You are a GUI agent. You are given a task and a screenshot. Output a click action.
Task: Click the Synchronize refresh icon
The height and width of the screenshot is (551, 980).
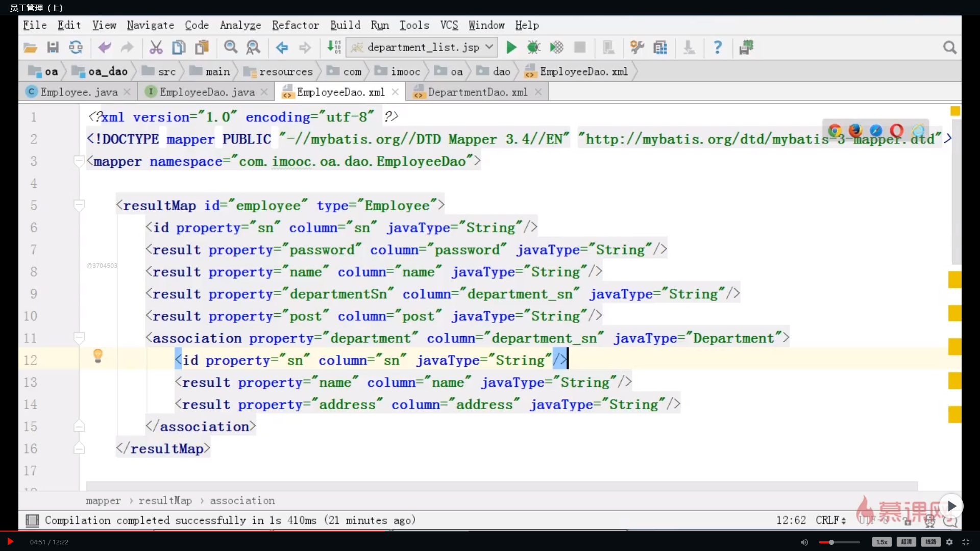(76, 47)
